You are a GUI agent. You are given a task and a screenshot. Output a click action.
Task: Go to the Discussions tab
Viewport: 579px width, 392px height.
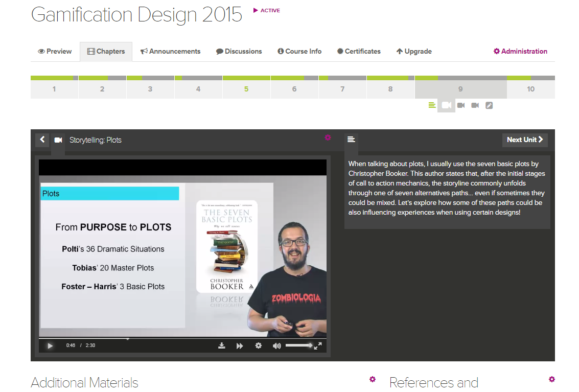pyautogui.click(x=239, y=51)
